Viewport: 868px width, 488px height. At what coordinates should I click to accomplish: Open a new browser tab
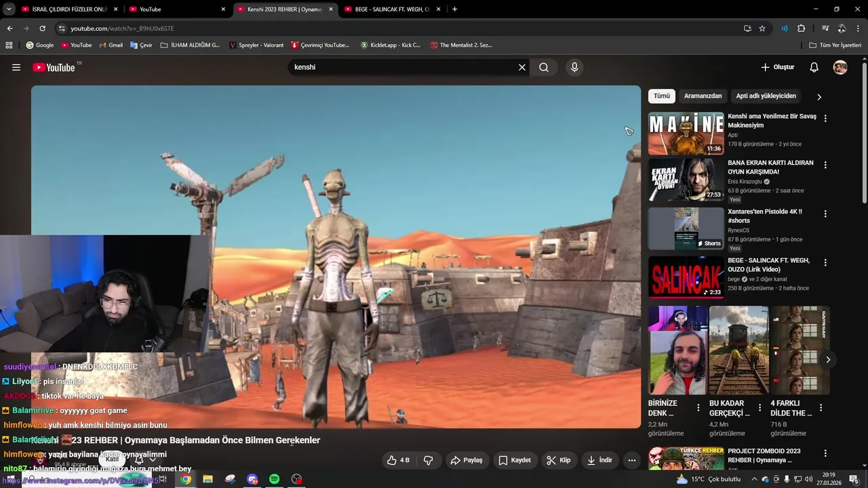(x=454, y=9)
